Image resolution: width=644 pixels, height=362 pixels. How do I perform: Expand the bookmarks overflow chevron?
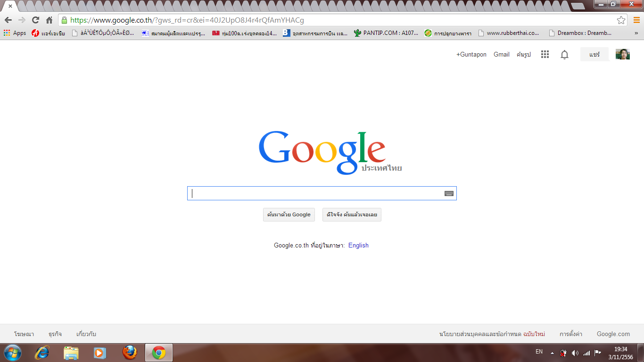click(636, 33)
